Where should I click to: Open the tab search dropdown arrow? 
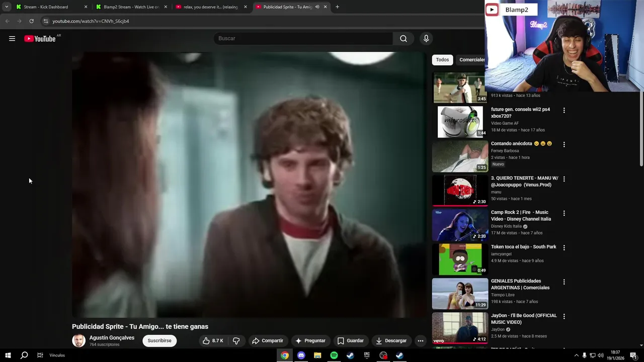click(x=6, y=7)
